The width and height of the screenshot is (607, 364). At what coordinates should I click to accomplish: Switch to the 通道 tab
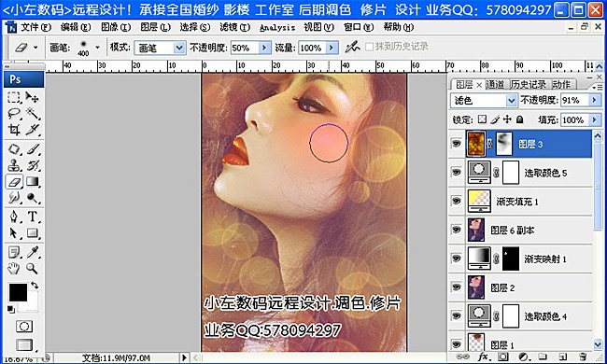point(495,85)
